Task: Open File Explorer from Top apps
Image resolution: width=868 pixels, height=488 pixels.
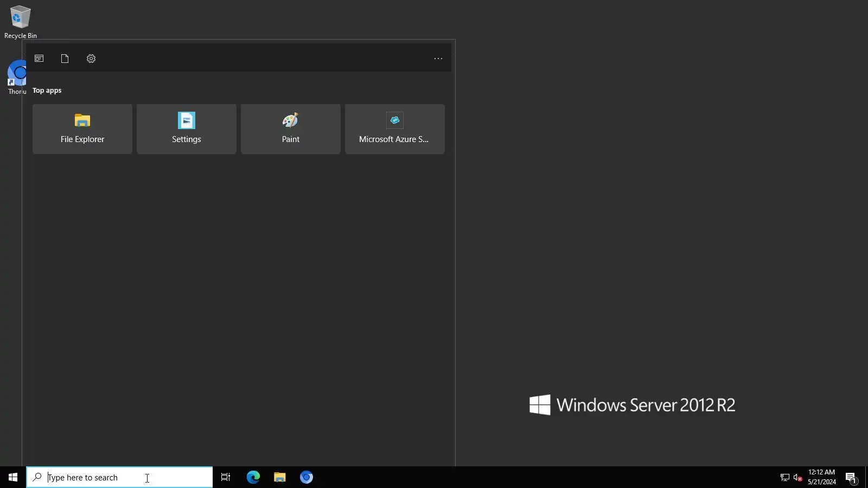Action: tap(82, 129)
